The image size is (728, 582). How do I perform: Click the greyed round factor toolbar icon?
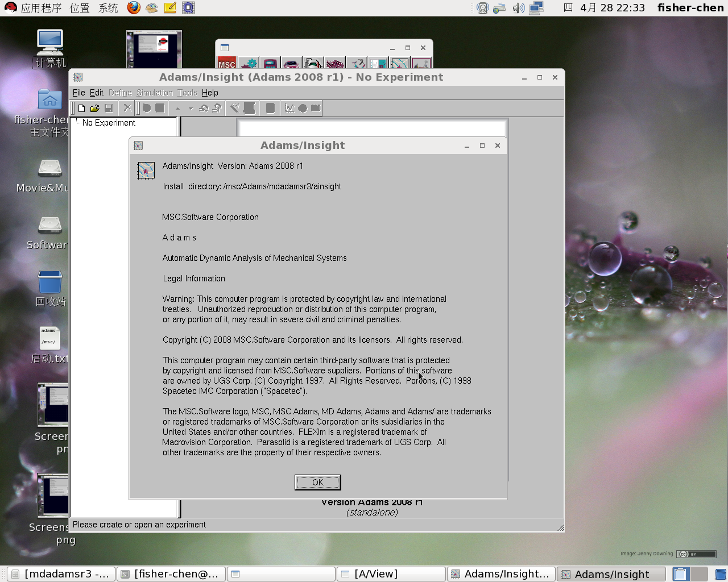coord(147,108)
